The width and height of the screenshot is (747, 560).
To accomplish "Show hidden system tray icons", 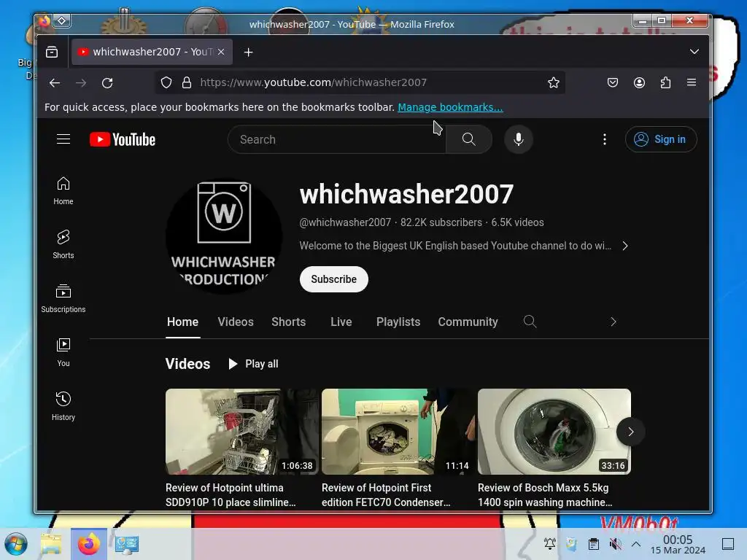I will coord(636,544).
